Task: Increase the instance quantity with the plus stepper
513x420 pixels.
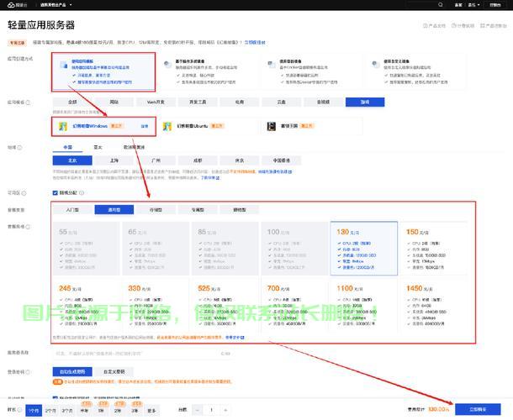Action: pyautogui.click(x=225, y=410)
